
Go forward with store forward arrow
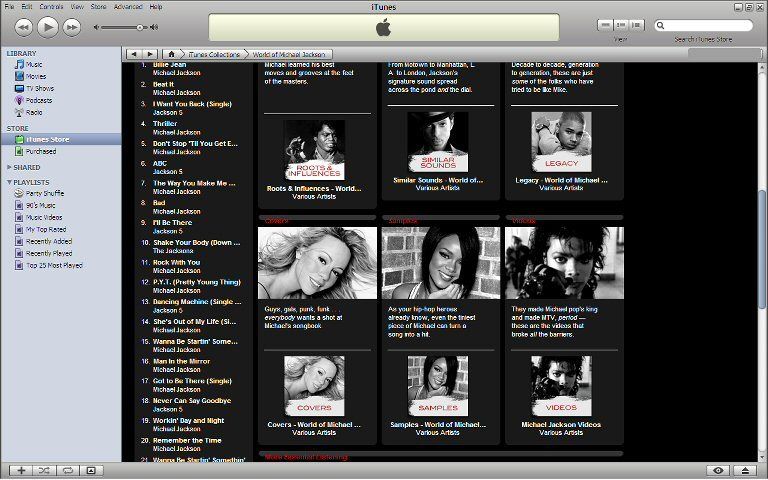click(x=150, y=54)
